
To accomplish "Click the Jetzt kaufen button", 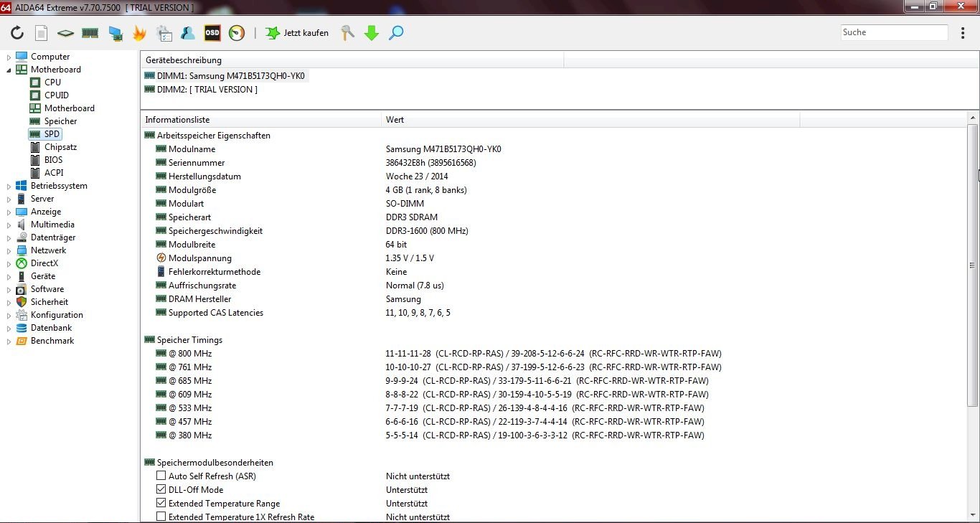I will [297, 33].
